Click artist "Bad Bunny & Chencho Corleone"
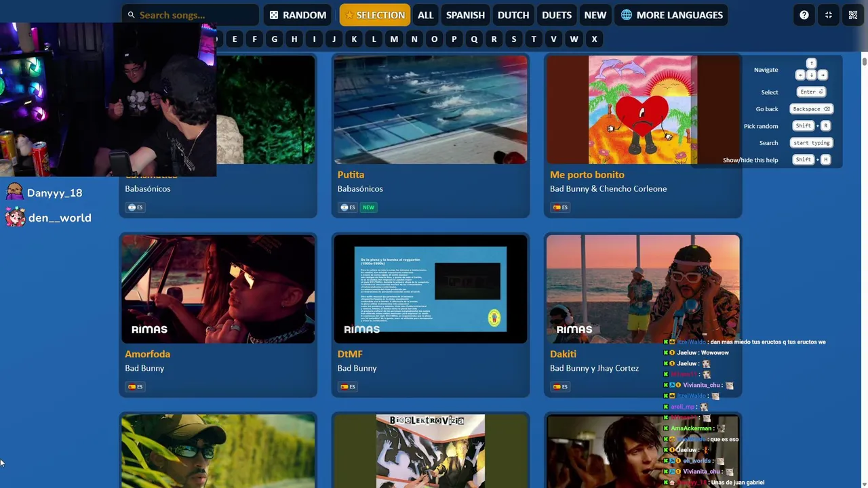 (608, 189)
